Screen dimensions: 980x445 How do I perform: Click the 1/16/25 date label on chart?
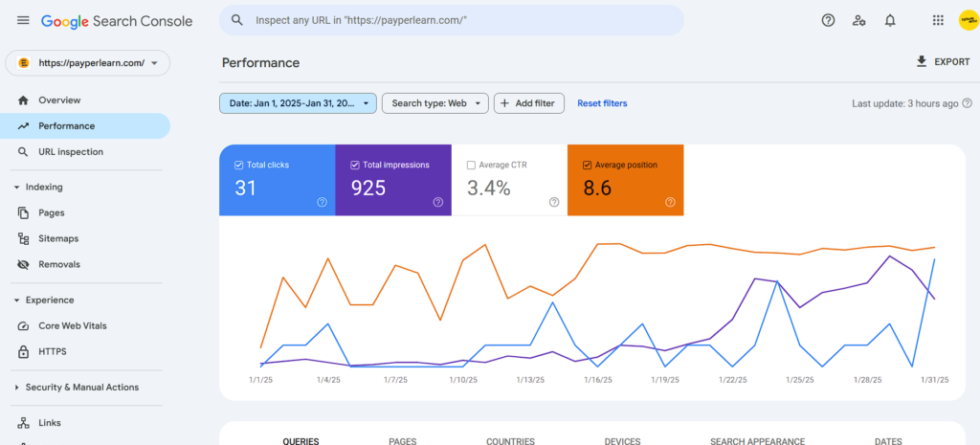point(597,379)
